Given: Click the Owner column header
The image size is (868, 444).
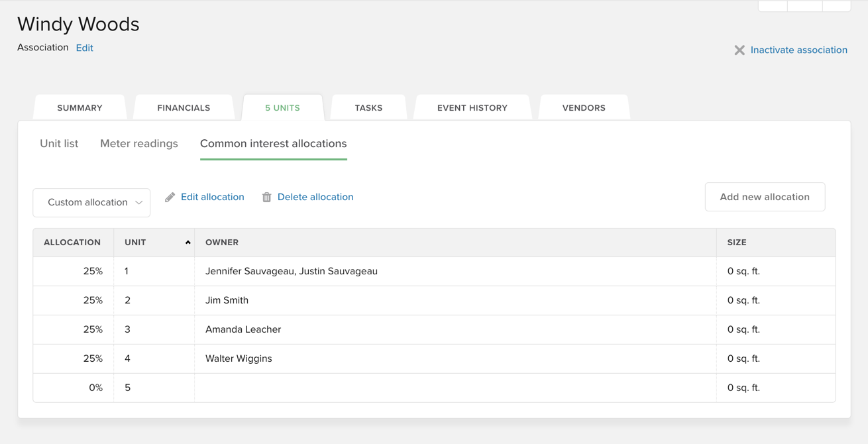Looking at the screenshot, I should (222, 243).
